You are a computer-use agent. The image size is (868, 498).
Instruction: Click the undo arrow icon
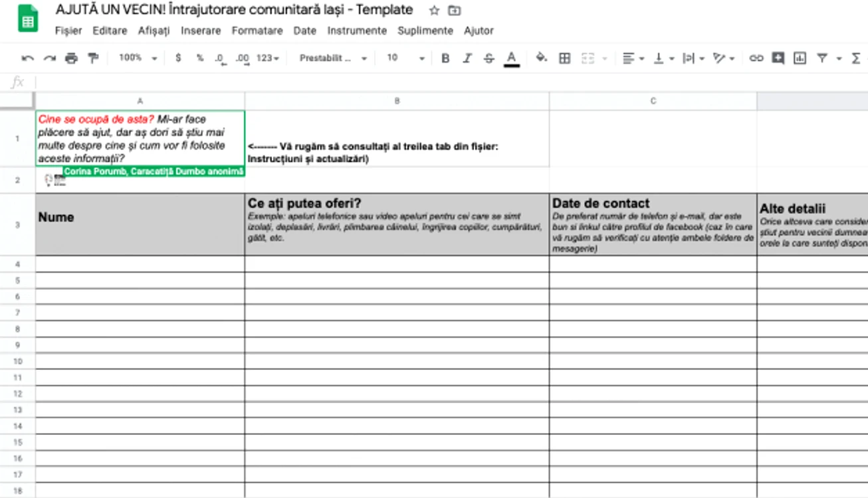(x=27, y=58)
